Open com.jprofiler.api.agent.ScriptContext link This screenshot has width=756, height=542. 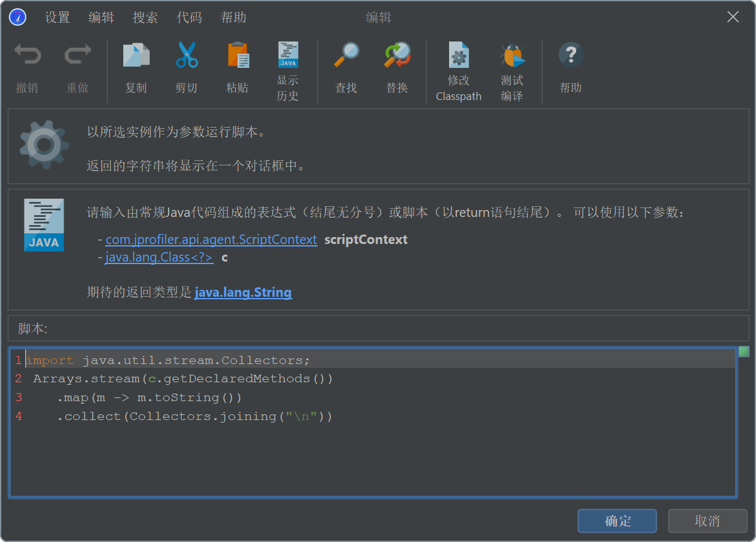(x=211, y=240)
